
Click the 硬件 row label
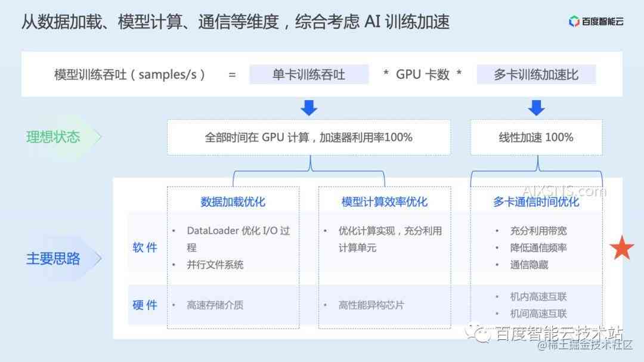click(x=145, y=305)
